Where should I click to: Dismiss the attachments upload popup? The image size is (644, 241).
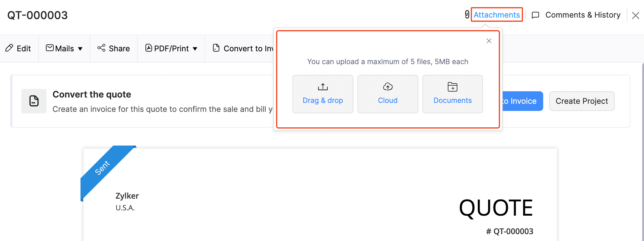click(489, 41)
